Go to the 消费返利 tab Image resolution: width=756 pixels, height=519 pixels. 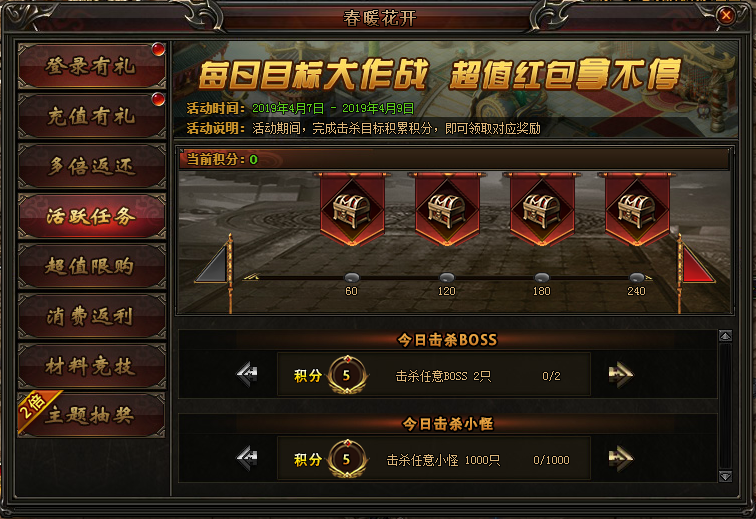(92, 316)
